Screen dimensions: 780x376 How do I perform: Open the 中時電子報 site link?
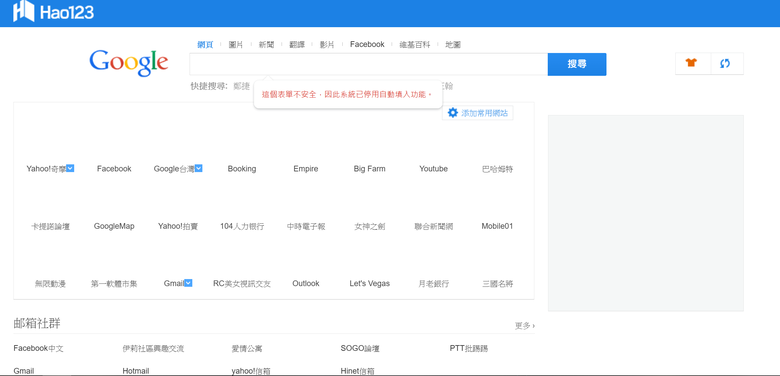coord(305,226)
